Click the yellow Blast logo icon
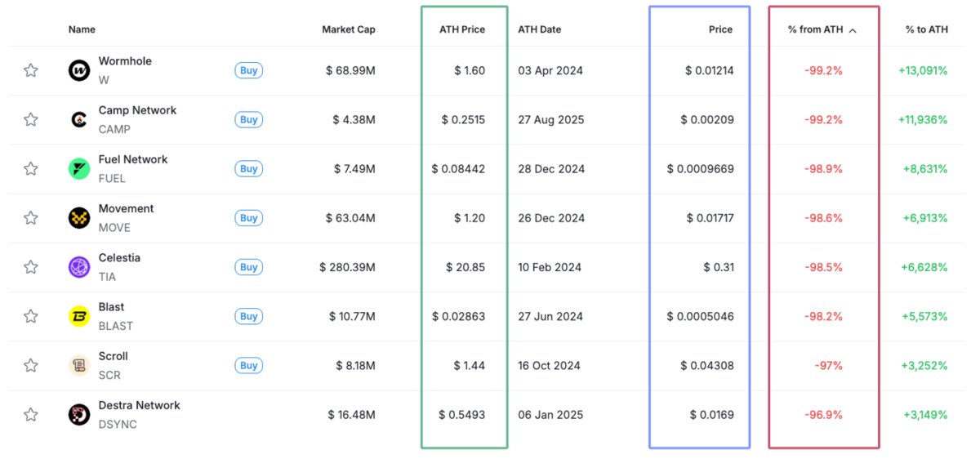This screenshot has height=459, width=980. (79, 316)
